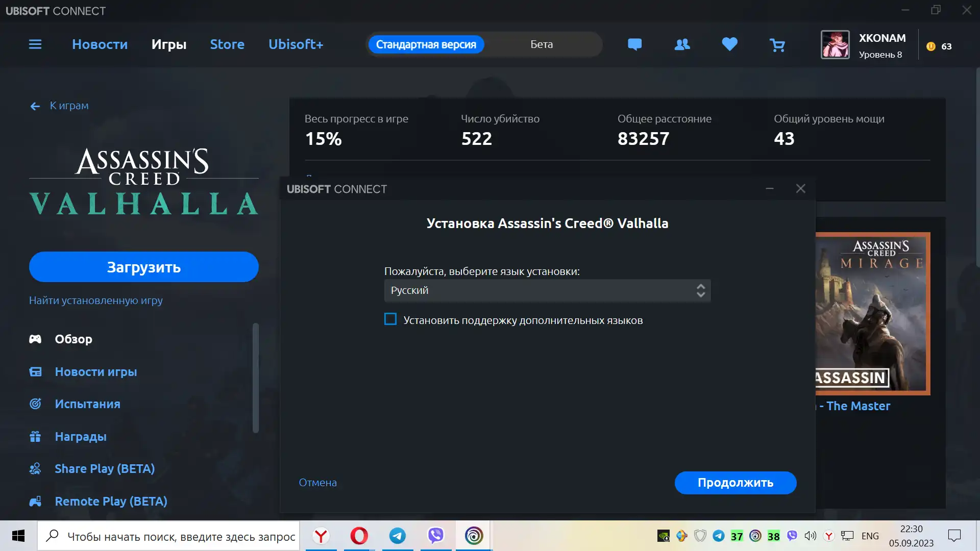Screen dimensions: 980x551
Task: Click the green 37 temperature tray icon
Action: click(x=737, y=536)
